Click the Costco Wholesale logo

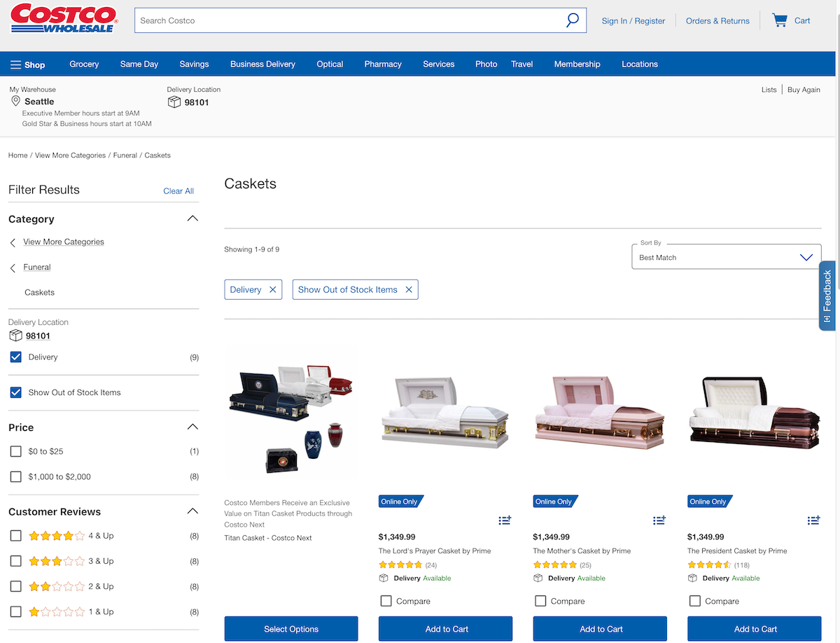64,19
